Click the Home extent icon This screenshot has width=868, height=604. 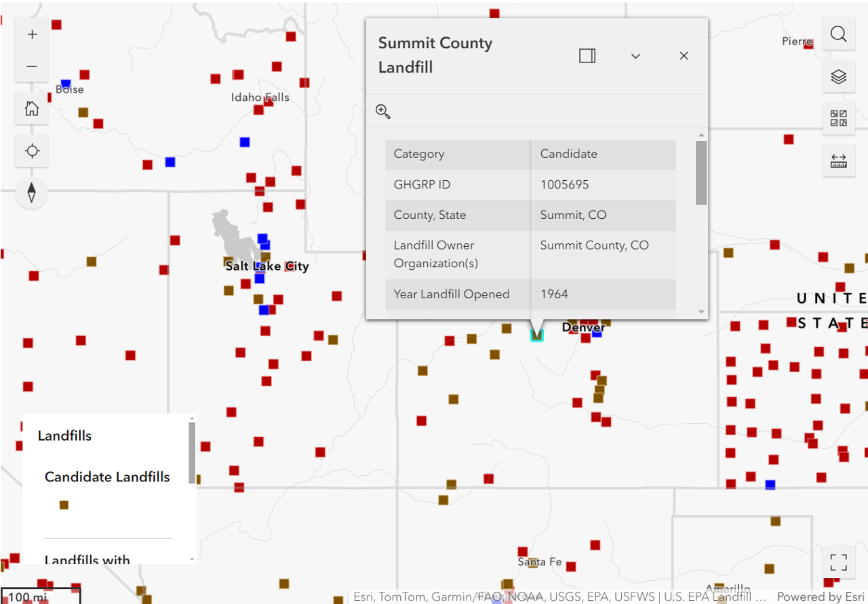31,108
